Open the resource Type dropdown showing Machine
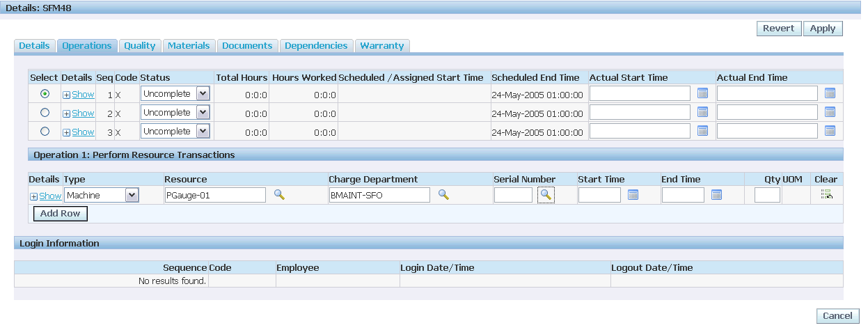The height and width of the screenshot is (330, 868). click(102, 195)
